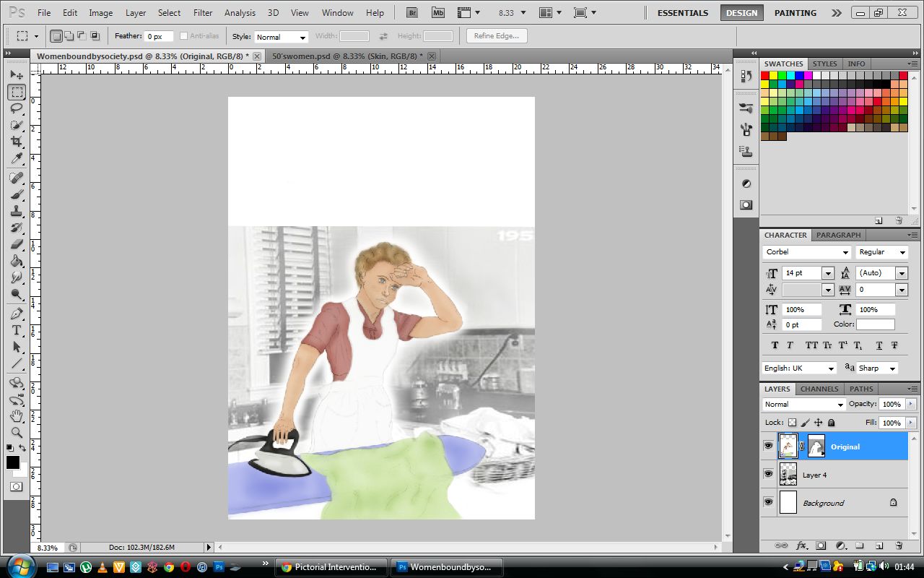This screenshot has height=578, width=924.
Task: Select the 3D Rotate tool
Action: point(17,383)
